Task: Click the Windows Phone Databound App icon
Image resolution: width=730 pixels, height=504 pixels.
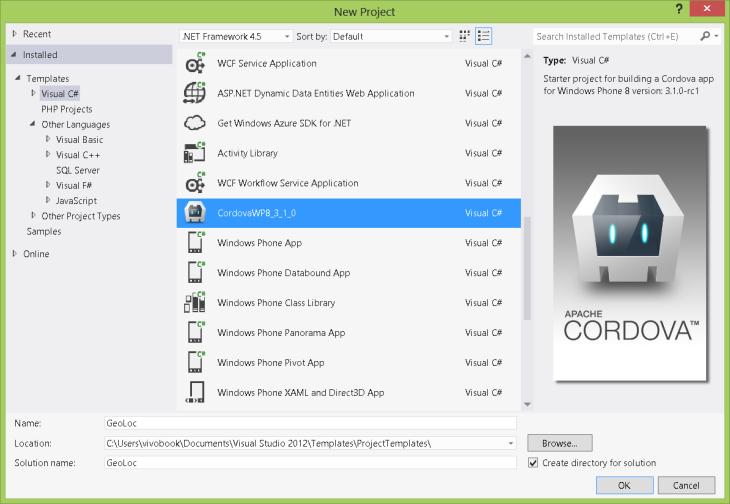Action: click(x=195, y=273)
